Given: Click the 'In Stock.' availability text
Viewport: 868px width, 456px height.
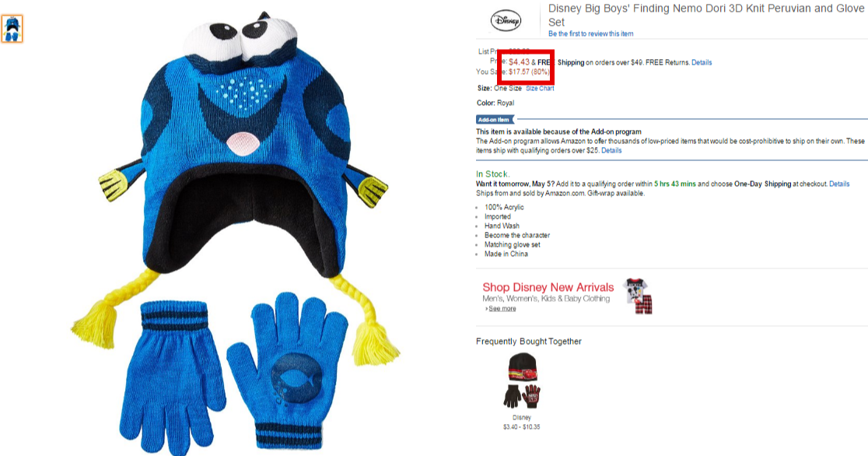Looking at the screenshot, I should tap(492, 174).
